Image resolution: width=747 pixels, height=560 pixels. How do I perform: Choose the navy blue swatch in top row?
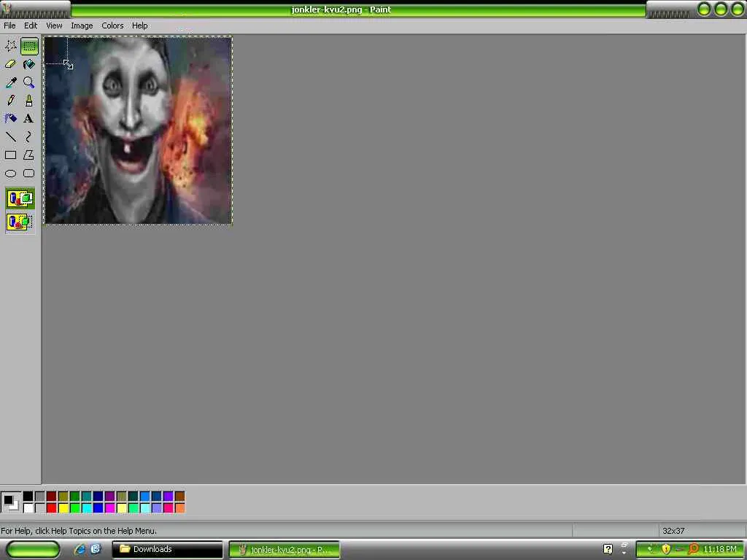98,497
